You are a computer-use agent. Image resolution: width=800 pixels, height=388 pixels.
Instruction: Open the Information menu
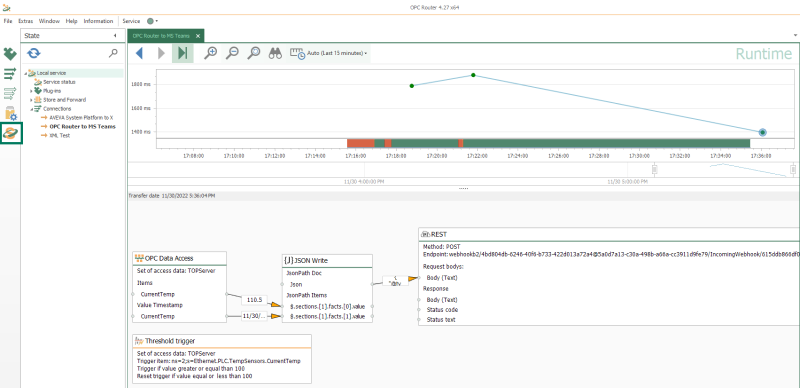tap(98, 21)
